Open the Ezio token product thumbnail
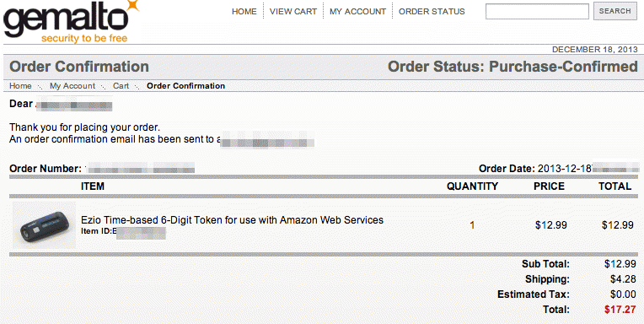The height and width of the screenshot is (324, 644). click(45, 225)
